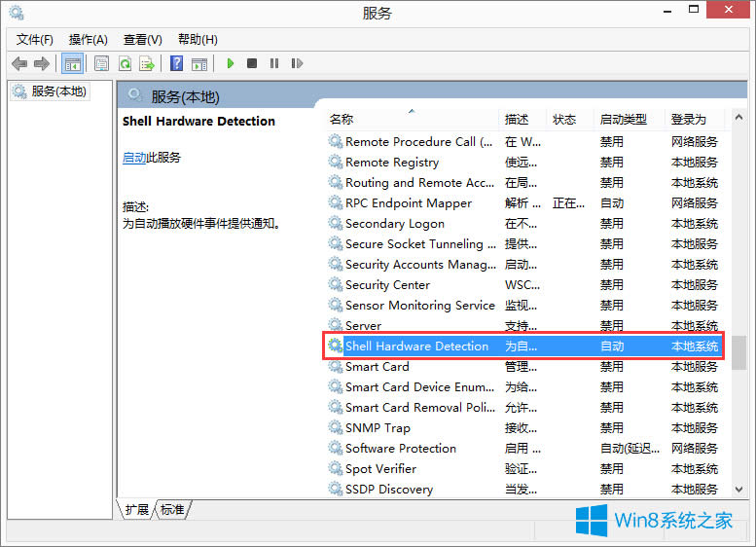This screenshot has height=547, width=756.
Task: Click the Services gear icon in title bar
Action: click(17, 13)
